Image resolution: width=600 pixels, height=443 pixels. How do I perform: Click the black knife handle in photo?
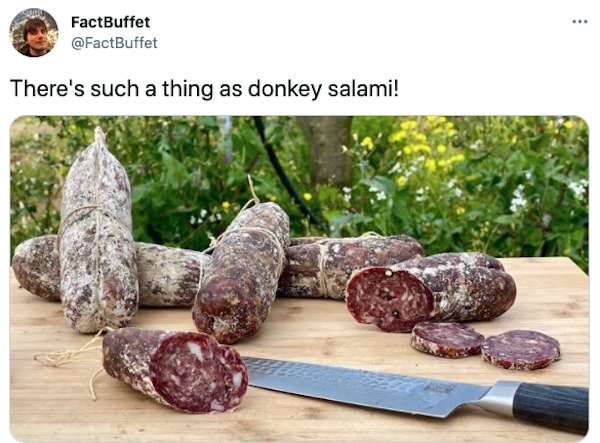[551, 407]
